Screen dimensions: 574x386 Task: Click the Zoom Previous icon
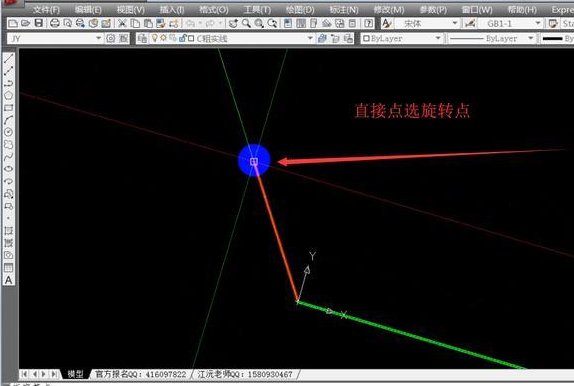pos(272,23)
